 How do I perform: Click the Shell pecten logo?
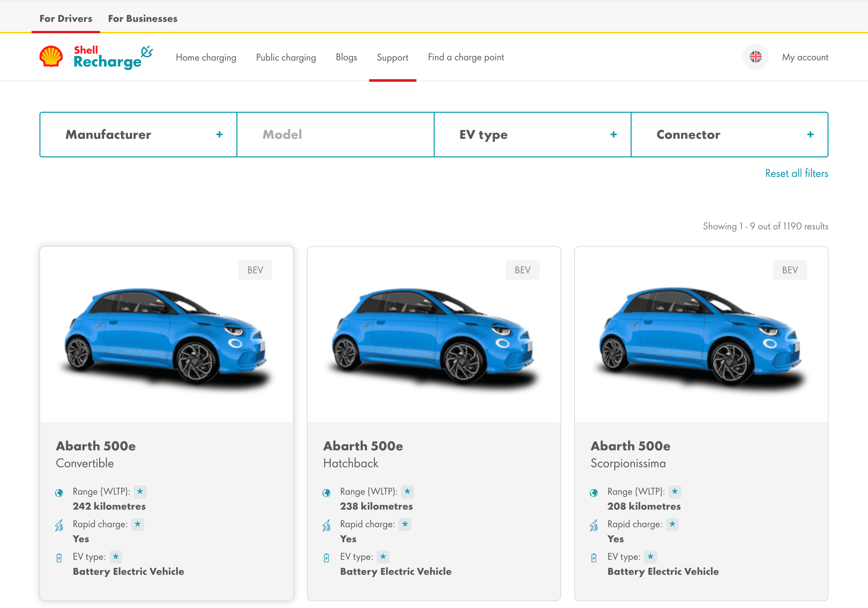click(51, 57)
